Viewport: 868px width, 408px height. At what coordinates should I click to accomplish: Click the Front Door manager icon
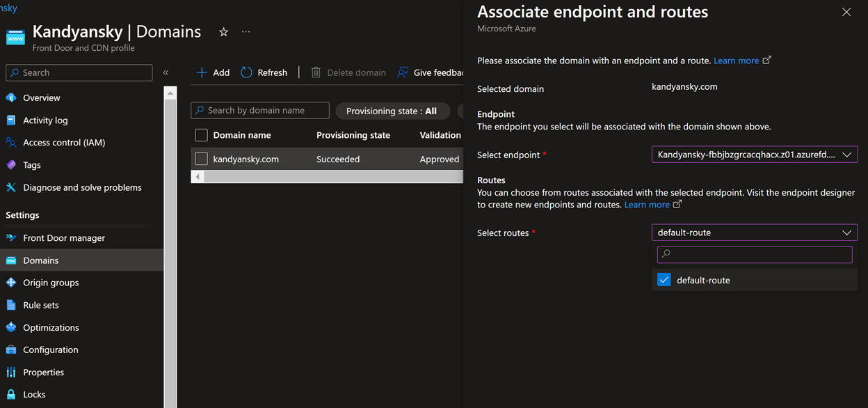[x=11, y=238]
